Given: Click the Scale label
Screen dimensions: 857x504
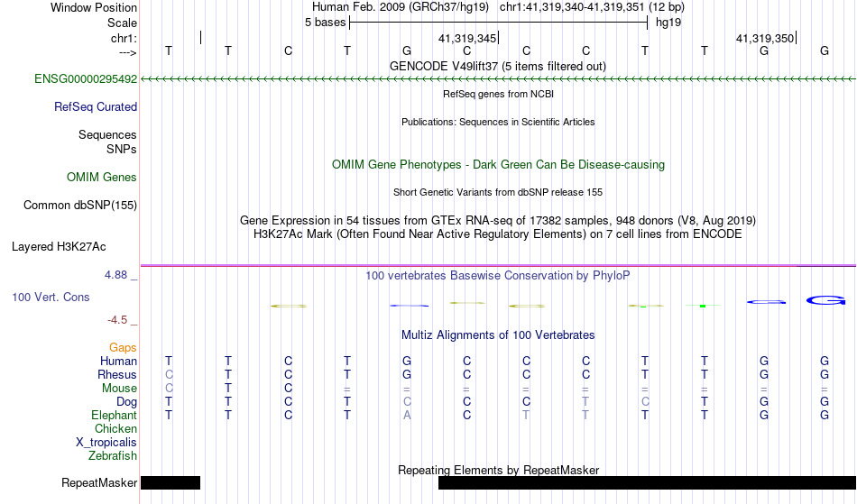Looking at the screenshot, I should click(x=122, y=23).
